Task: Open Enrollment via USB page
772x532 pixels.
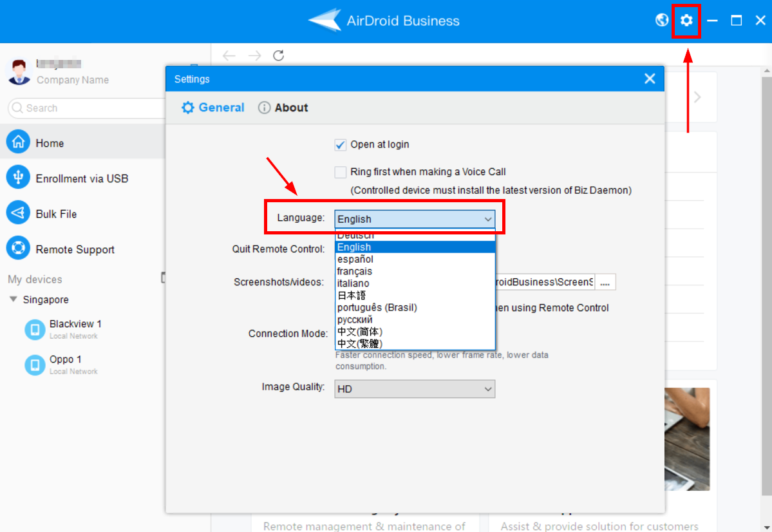Action: pyautogui.click(x=82, y=177)
